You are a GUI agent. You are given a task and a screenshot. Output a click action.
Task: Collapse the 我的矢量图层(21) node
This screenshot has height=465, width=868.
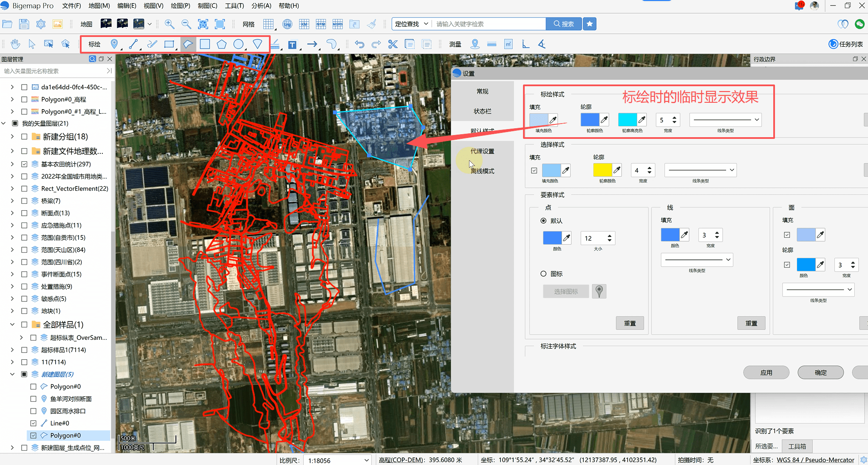pos(4,124)
